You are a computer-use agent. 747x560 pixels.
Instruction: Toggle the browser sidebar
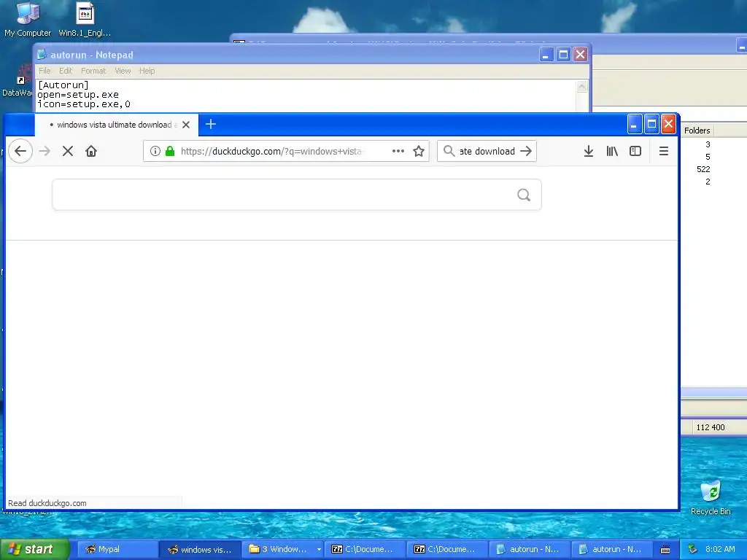point(635,152)
